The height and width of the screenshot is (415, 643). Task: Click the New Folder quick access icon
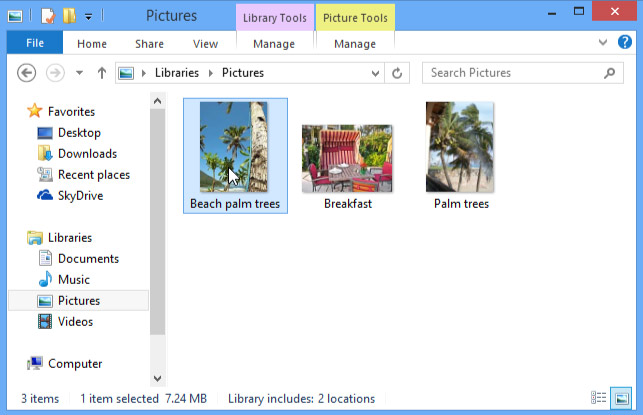pyautogui.click(x=68, y=16)
